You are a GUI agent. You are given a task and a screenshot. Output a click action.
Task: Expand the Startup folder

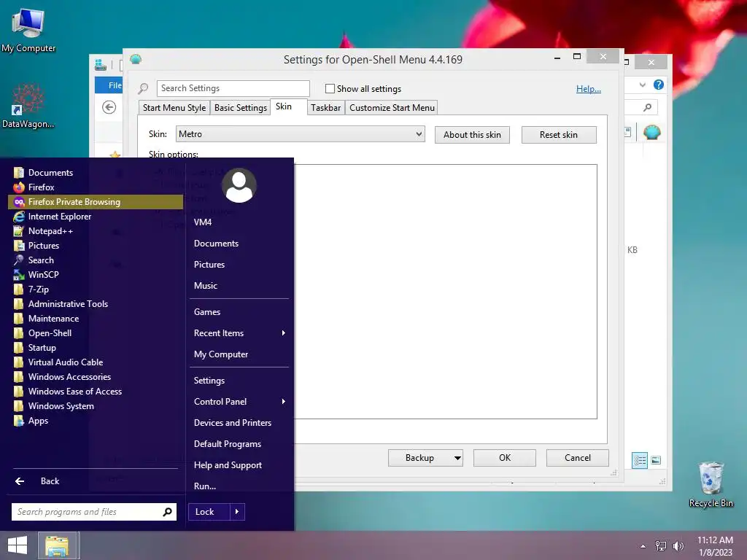point(96,348)
